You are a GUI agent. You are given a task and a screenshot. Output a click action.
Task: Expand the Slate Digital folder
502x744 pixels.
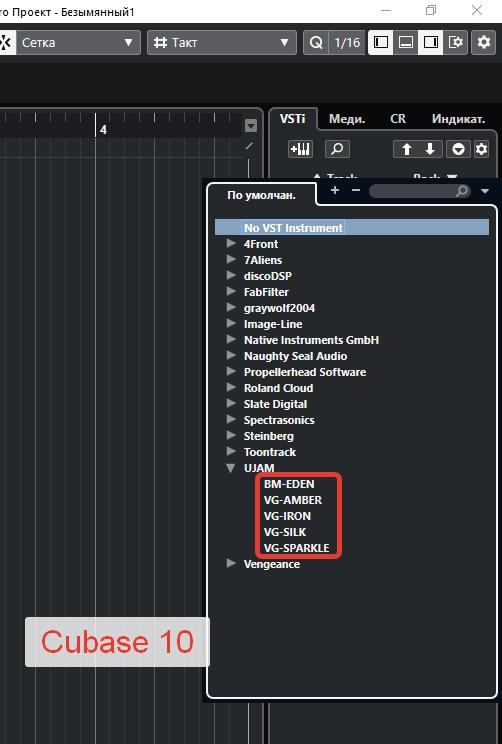[231, 404]
